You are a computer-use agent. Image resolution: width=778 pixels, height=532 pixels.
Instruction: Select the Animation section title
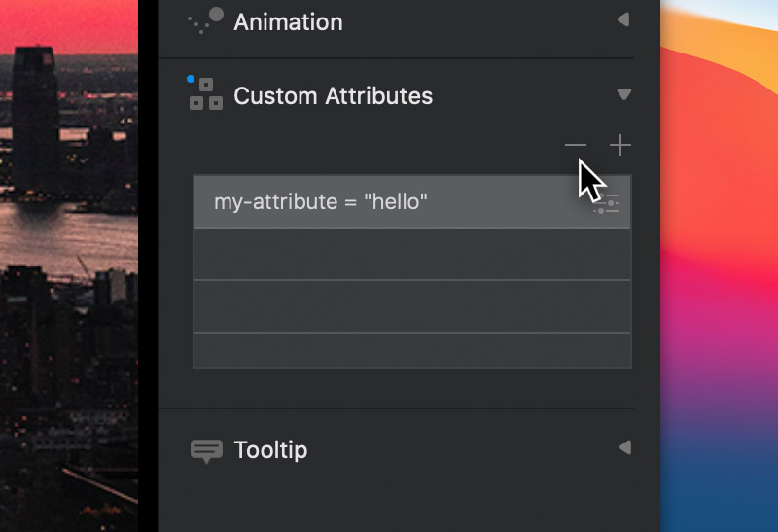pos(288,22)
